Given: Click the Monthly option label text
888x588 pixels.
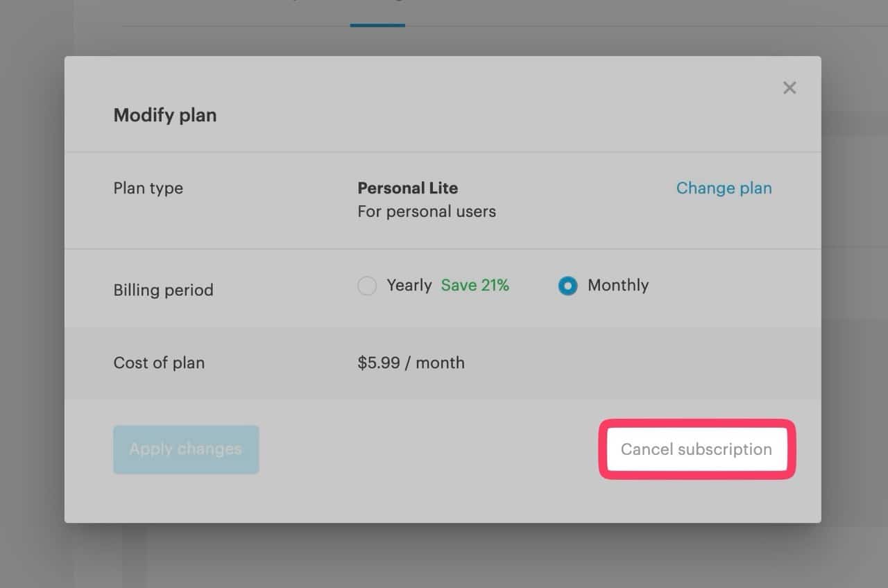Looking at the screenshot, I should point(618,285).
